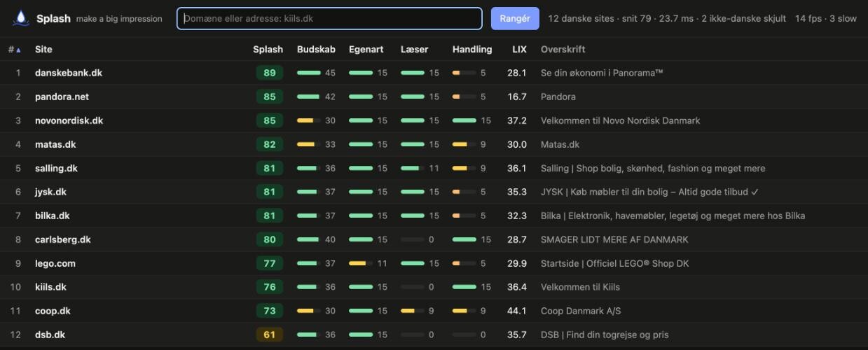The height and width of the screenshot is (350, 868).
Task: Select bilka.dk in the site list
Action: pos(53,216)
